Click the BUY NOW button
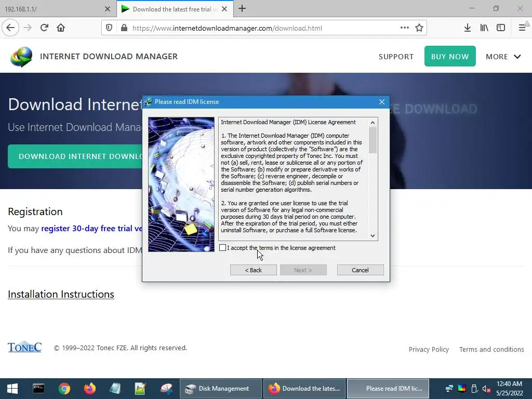532x399 pixels. click(x=450, y=56)
